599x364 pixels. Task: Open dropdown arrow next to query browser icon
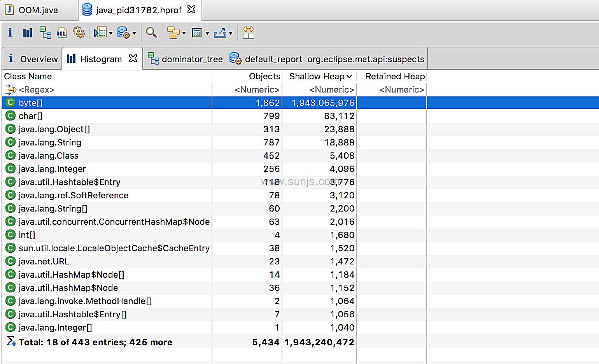(134, 33)
